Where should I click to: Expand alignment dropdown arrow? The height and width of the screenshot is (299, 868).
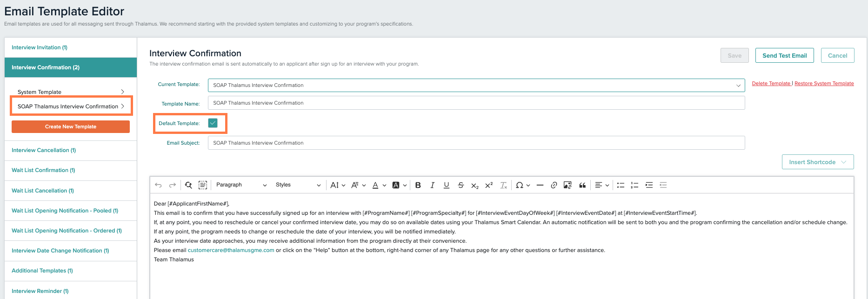click(607, 185)
